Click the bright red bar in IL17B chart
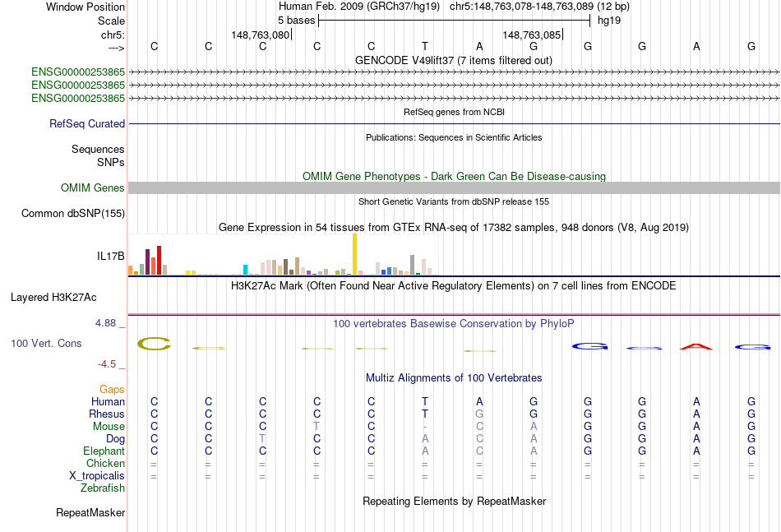This screenshot has width=781, height=532. click(x=159, y=260)
